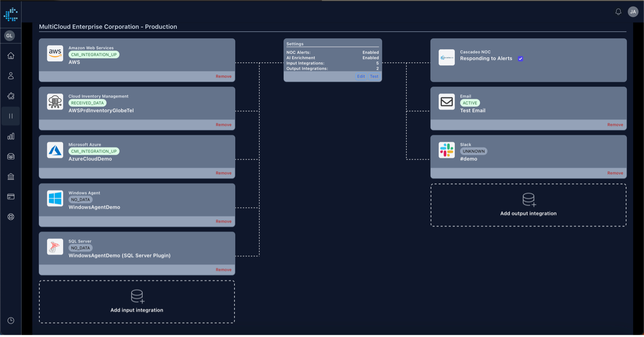Click the AzureCloudDemo name
644x337 pixels.
click(x=90, y=159)
